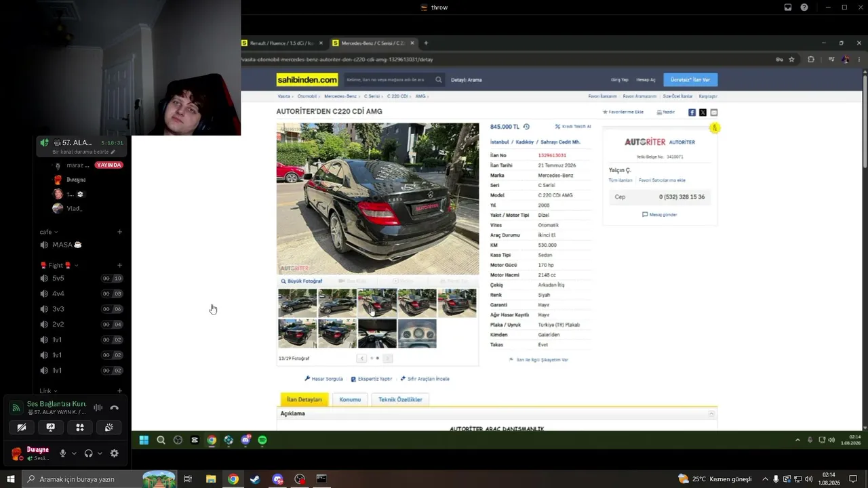The image size is (868, 488).
Task: Open Discord user settings gear
Action: tap(114, 453)
